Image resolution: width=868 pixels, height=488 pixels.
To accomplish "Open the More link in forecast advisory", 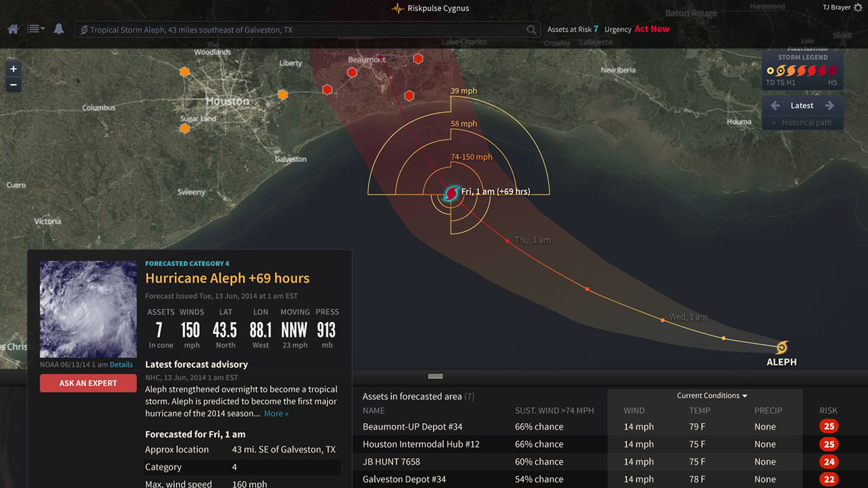I will point(276,413).
